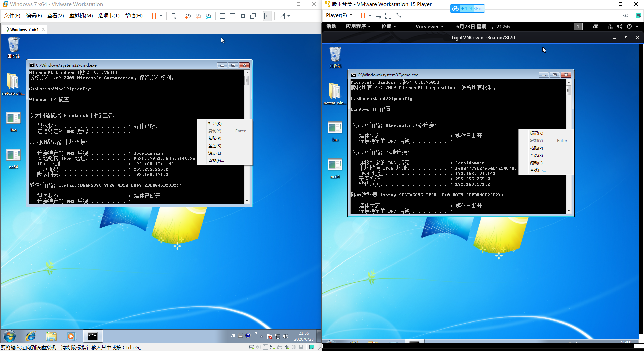Viewport: 644px width, 351px height.
Task: Select 查找(F)... in right VNC context menu
Action: [x=546, y=170]
